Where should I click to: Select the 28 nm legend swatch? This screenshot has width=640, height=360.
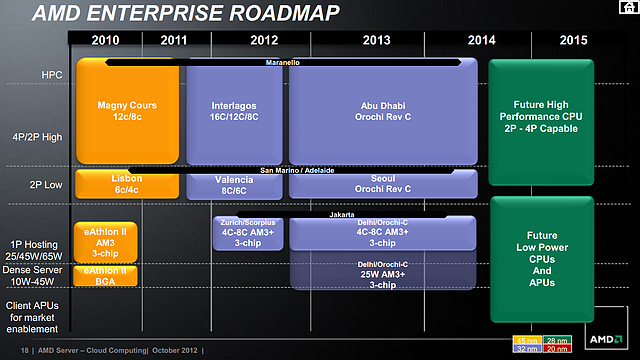pos(557,340)
